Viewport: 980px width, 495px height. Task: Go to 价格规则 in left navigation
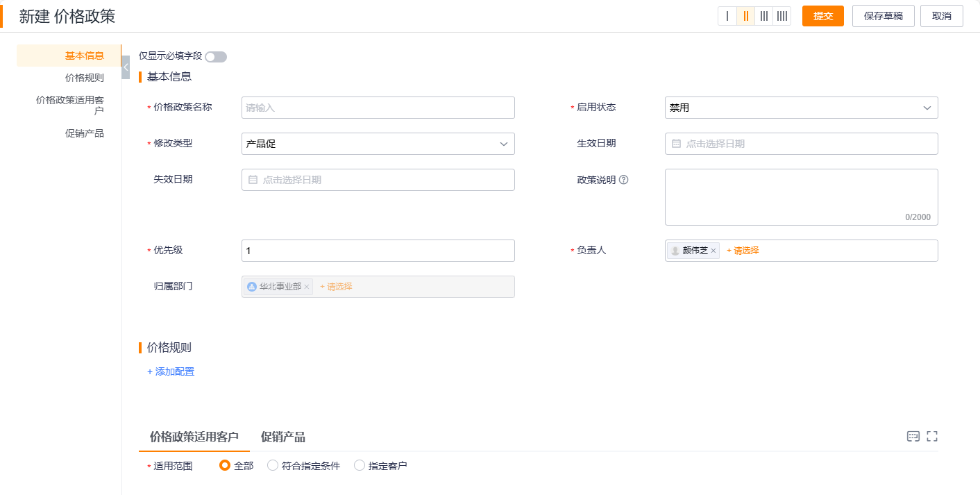(x=84, y=78)
